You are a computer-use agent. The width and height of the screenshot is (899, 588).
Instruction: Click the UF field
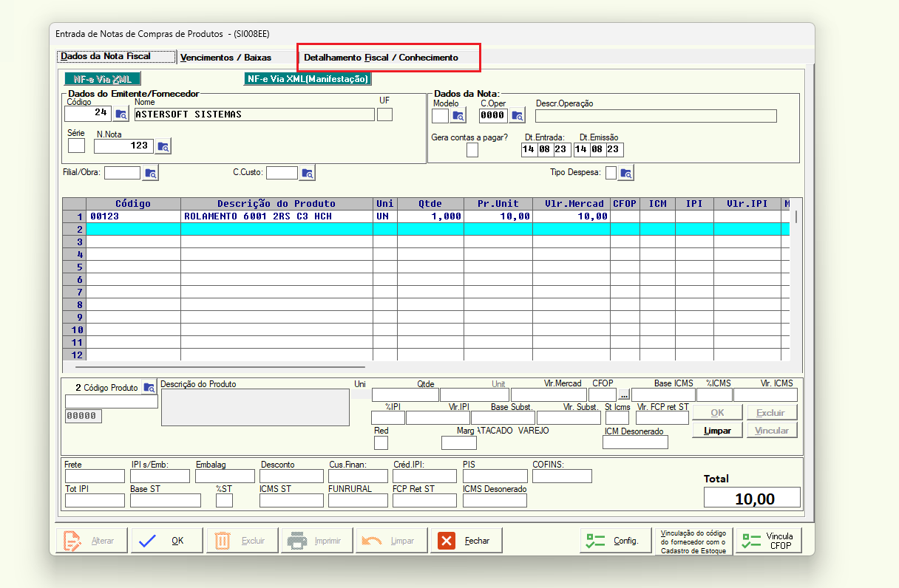pos(384,114)
